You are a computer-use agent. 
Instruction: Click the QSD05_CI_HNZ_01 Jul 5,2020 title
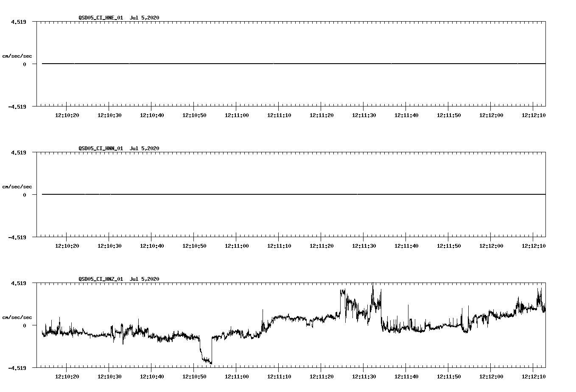pyautogui.click(x=119, y=279)
